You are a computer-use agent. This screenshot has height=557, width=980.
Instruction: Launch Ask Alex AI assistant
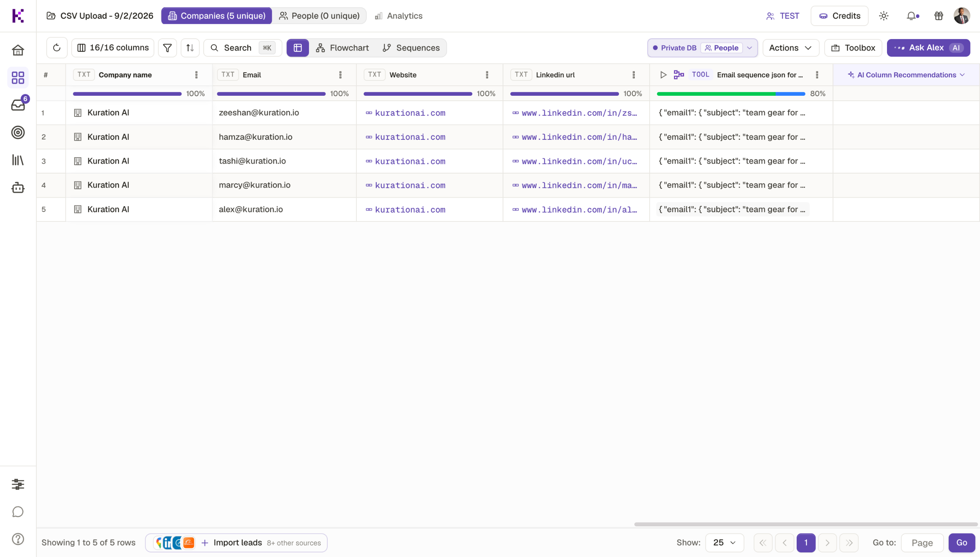click(928, 48)
